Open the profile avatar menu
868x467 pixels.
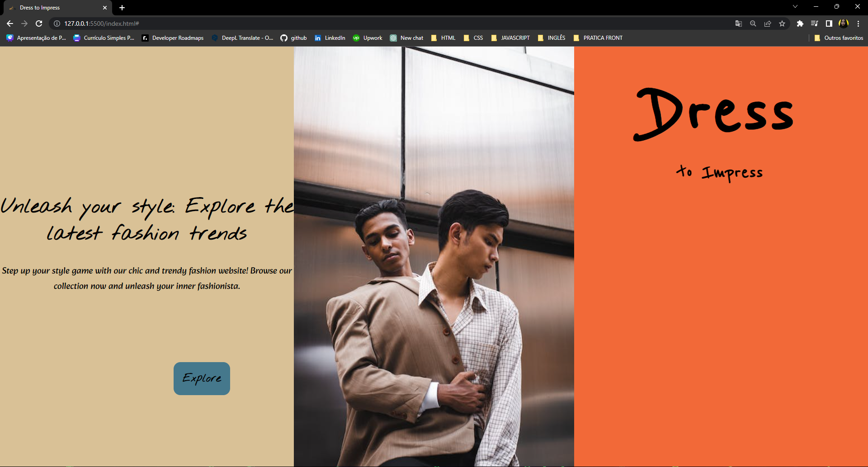click(x=844, y=24)
